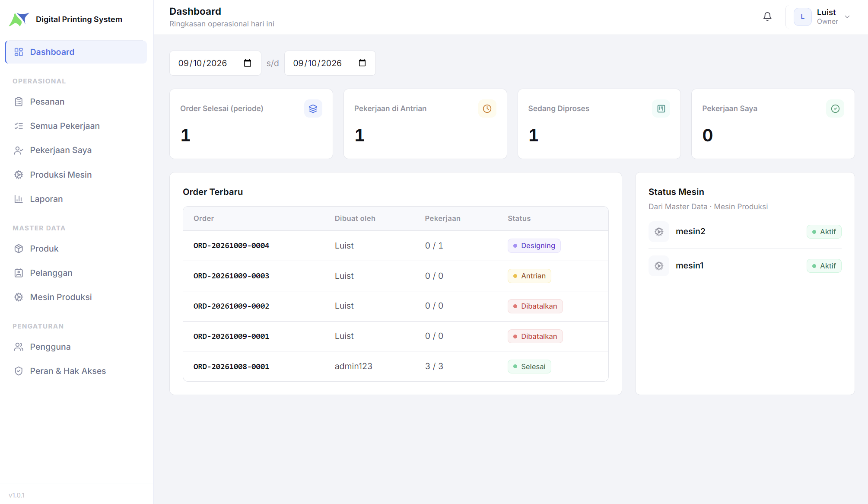This screenshot has height=504, width=868.
Task: Click the Peran & Hak Akses shield icon
Action: (19, 371)
